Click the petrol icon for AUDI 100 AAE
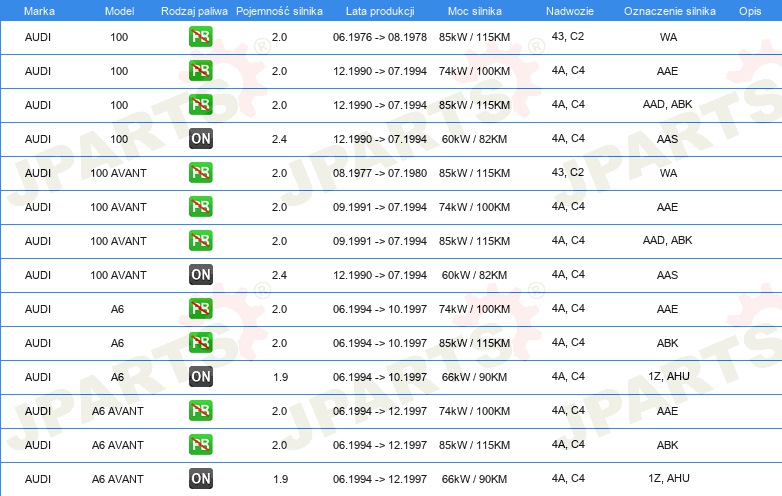This screenshot has width=782, height=496. coord(200,70)
